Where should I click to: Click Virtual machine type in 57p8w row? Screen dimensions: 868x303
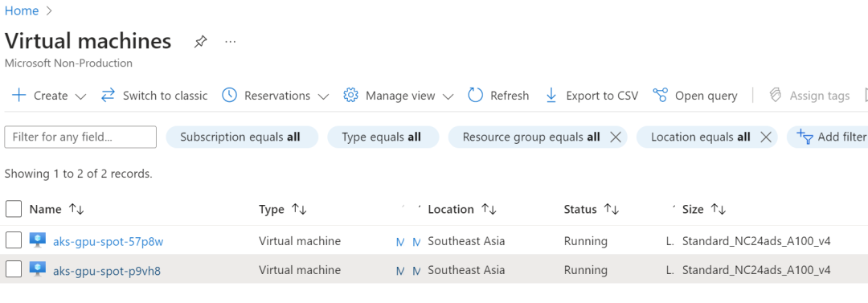pyautogui.click(x=300, y=241)
